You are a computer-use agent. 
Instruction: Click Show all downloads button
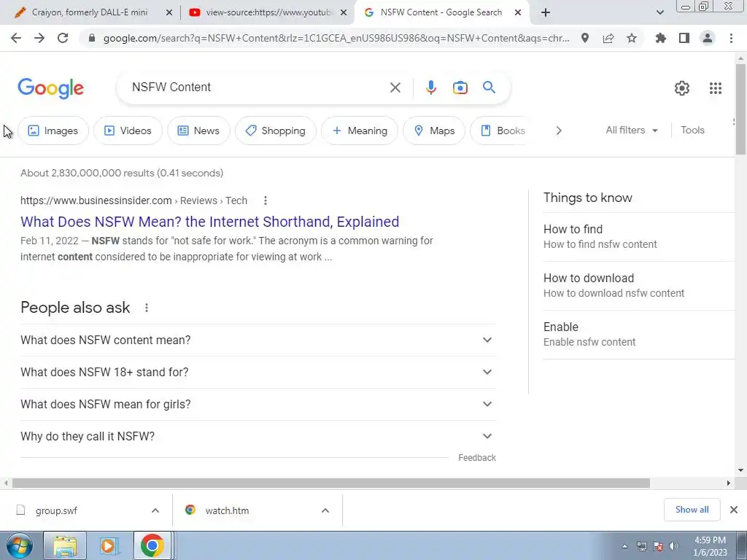click(692, 510)
